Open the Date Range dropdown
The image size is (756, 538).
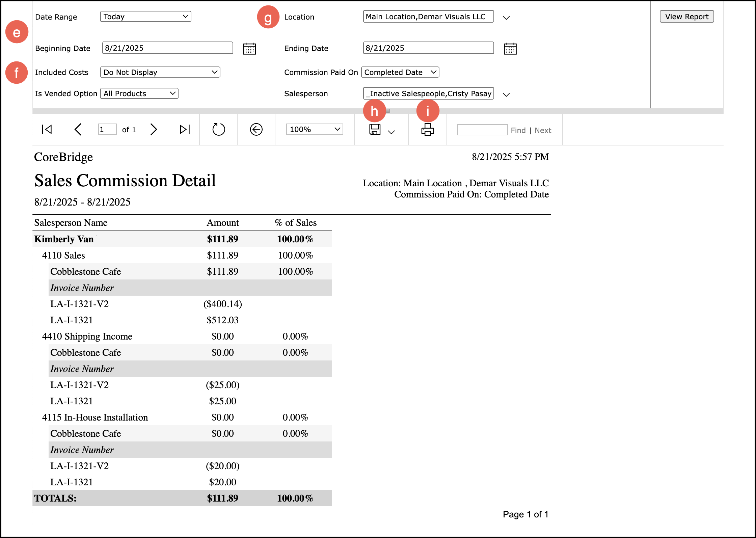(x=145, y=17)
